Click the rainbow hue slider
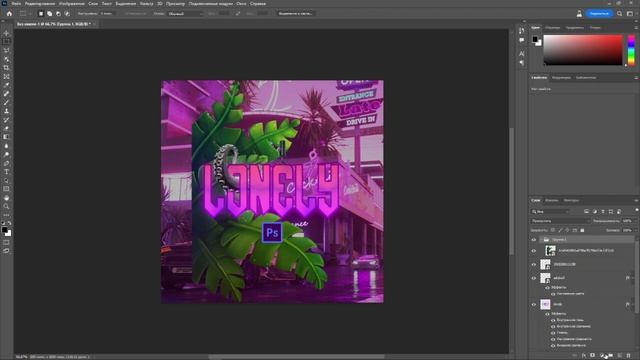Image resolution: width=640 pixels, height=360 pixels. tap(631, 50)
